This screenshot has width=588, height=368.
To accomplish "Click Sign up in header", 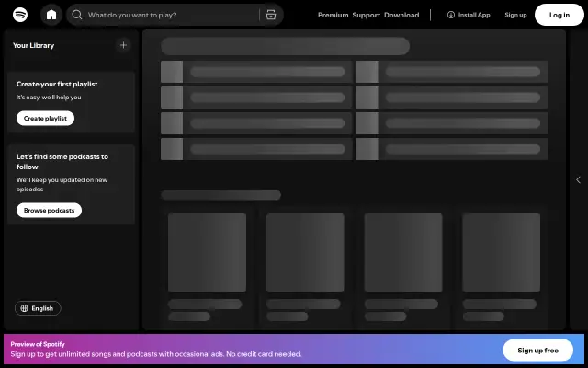I will click(515, 15).
